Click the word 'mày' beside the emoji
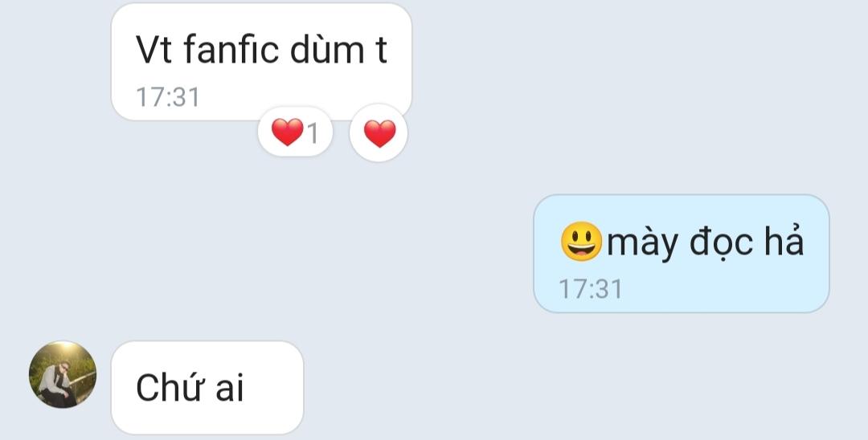The height and width of the screenshot is (440, 868). [x=642, y=244]
